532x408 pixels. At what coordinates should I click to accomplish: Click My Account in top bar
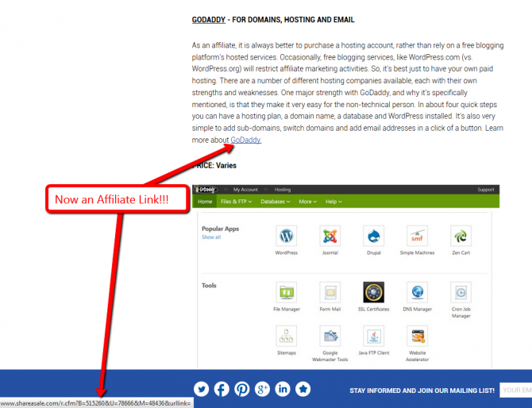[245, 190]
